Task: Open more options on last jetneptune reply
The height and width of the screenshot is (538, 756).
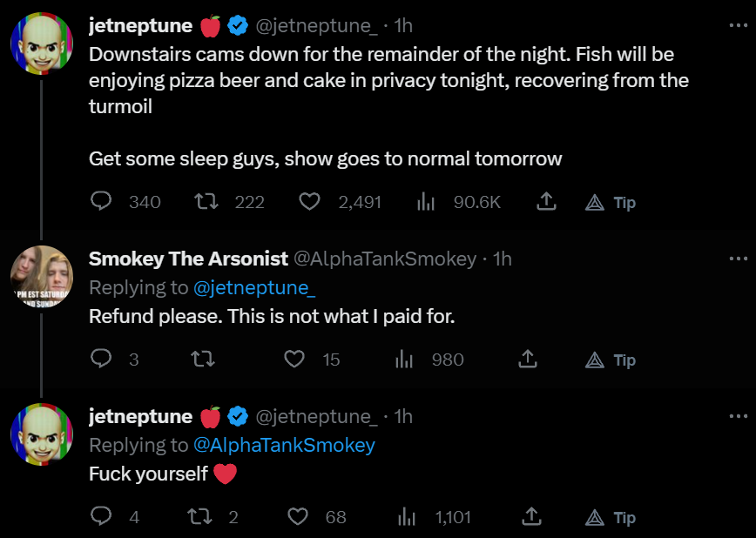Action: point(738,416)
